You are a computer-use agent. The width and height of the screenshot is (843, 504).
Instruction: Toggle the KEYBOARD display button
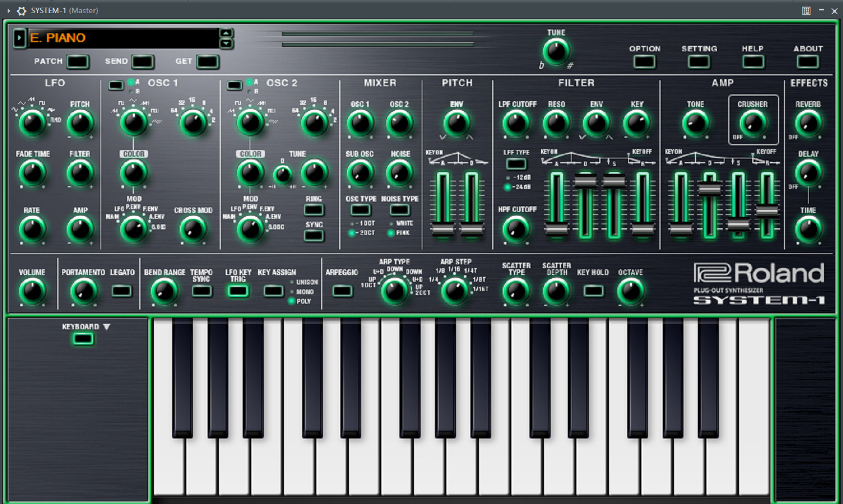coord(83,339)
